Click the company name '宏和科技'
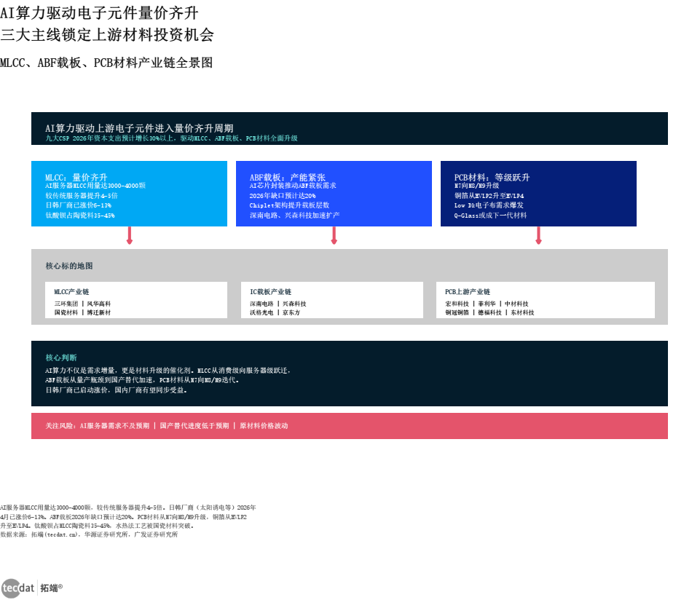The height and width of the screenshot is (600, 700). [457, 304]
